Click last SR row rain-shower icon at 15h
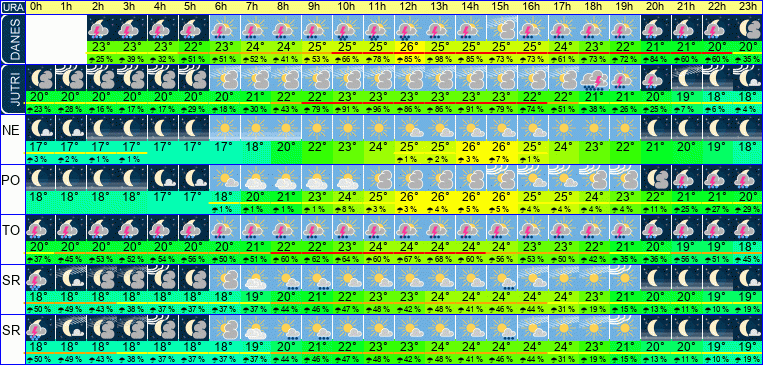This screenshot has width=763, height=365. point(501,327)
